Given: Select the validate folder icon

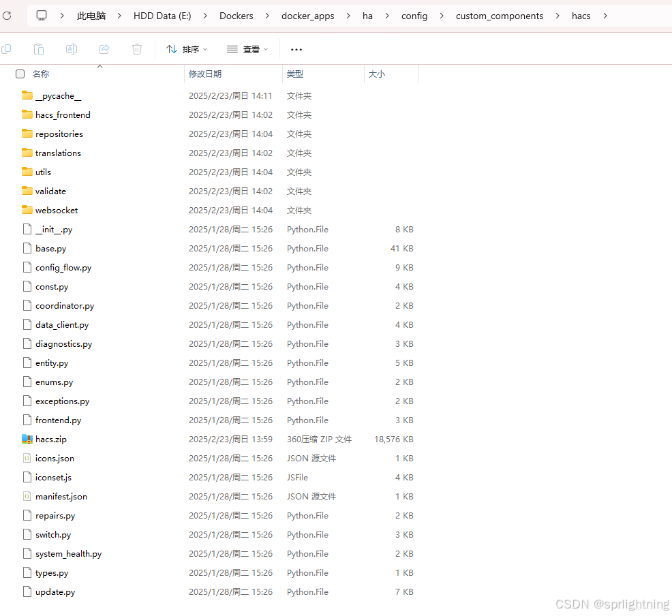Looking at the screenshot, I should [27, 191].
